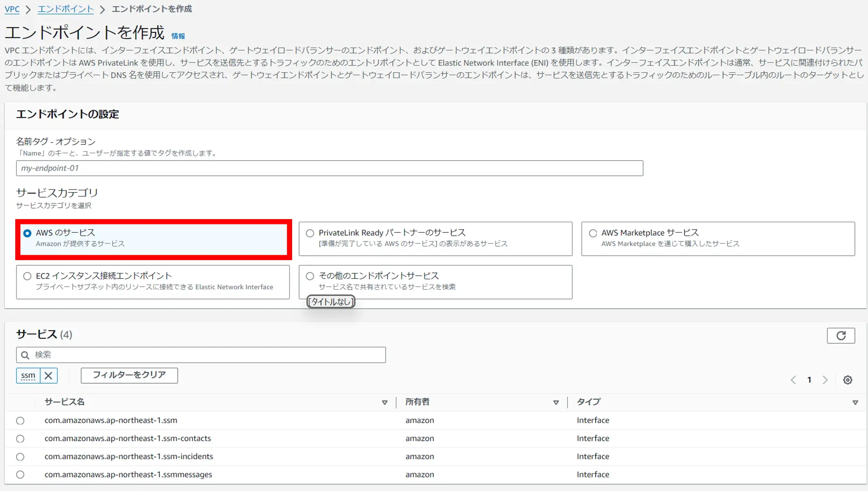Click amazon owner in ssmmessages row
Viewport: 868px width, 491px height.
click(x=420, y=474)
